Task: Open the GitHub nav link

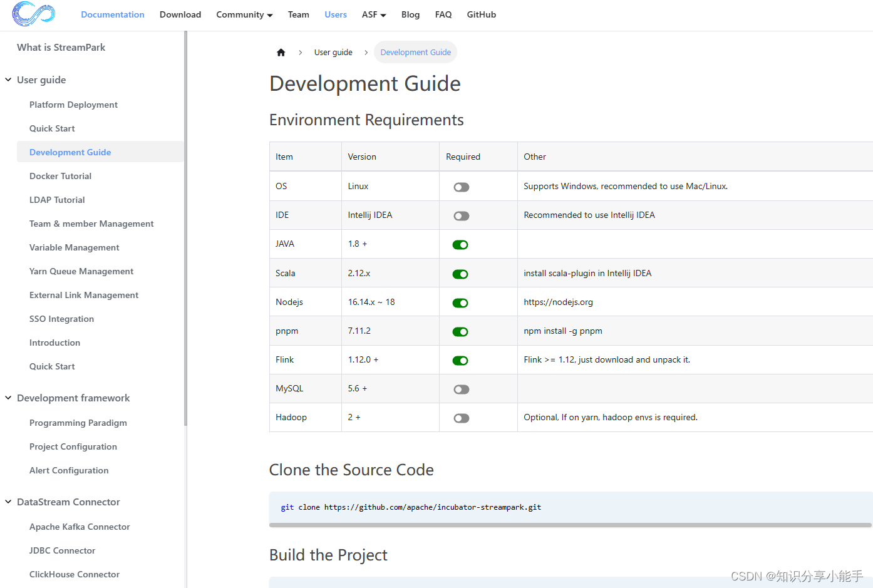Action: [482, 14]
